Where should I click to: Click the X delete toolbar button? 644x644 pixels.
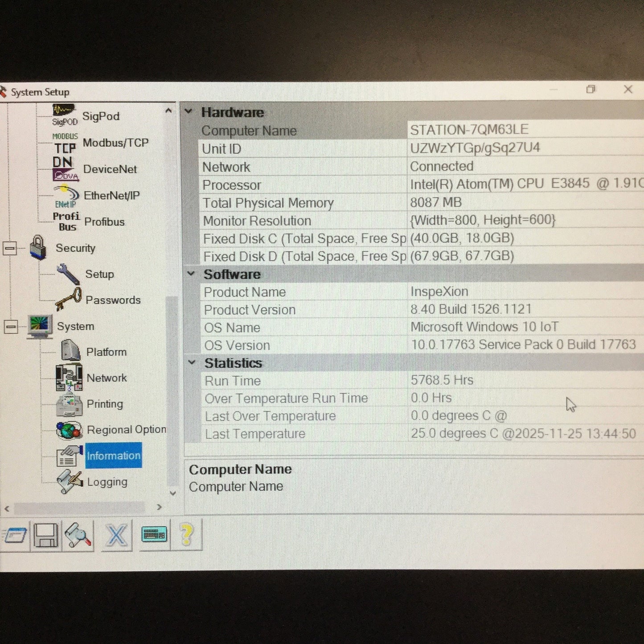pos(116,535)
